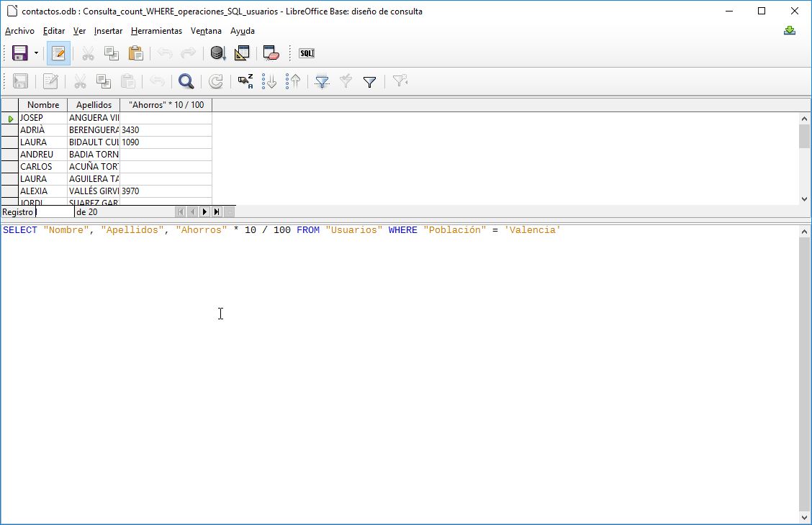812x525 pixels.
Task: Click the update download icon at top right
Action: click(789, 31)
